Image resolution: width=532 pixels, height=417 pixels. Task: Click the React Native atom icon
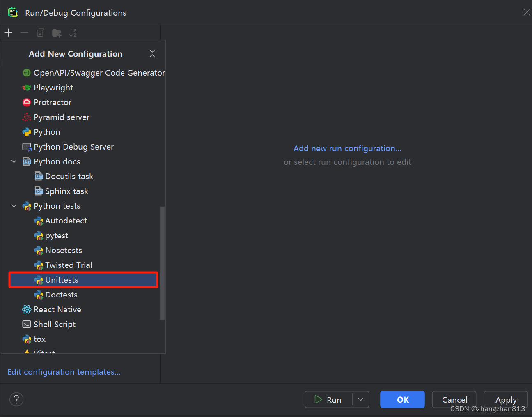[x=27, y=309]
